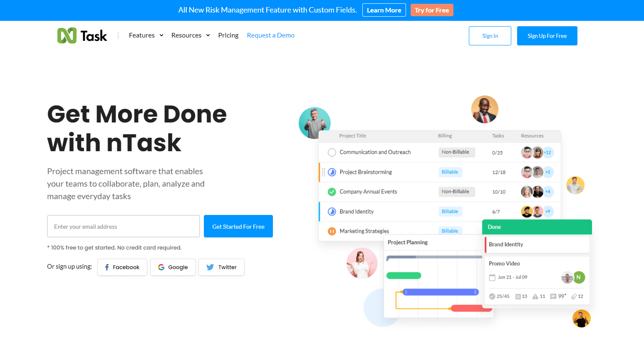The height and width of the screenshot is (347, 644).
Task: Click woman's photo in pink circle
Action: click(x=362, y=263)
